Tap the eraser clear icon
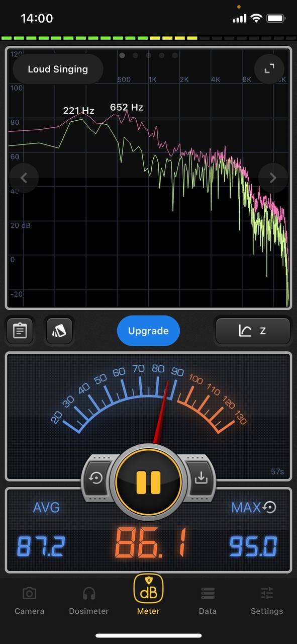The width and height of the screenshot is (297, 644). tap(60, 331)
